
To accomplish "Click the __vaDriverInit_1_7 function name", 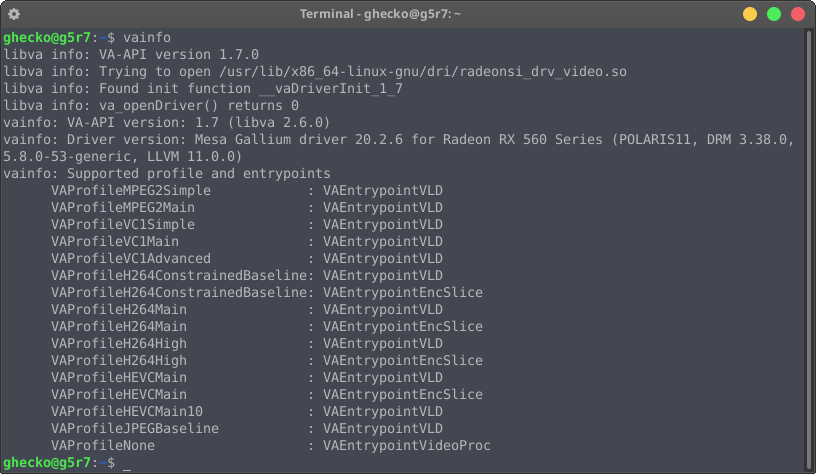I will pos(330,89).
